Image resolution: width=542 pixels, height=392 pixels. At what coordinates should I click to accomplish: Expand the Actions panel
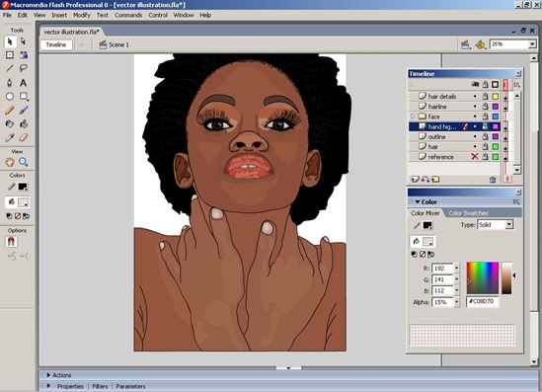pos(48,375)
